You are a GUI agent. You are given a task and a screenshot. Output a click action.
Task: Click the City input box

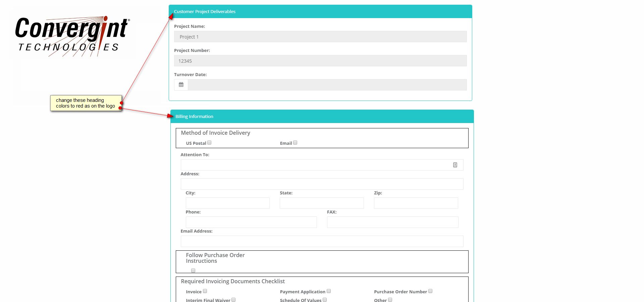coord(228,203)
